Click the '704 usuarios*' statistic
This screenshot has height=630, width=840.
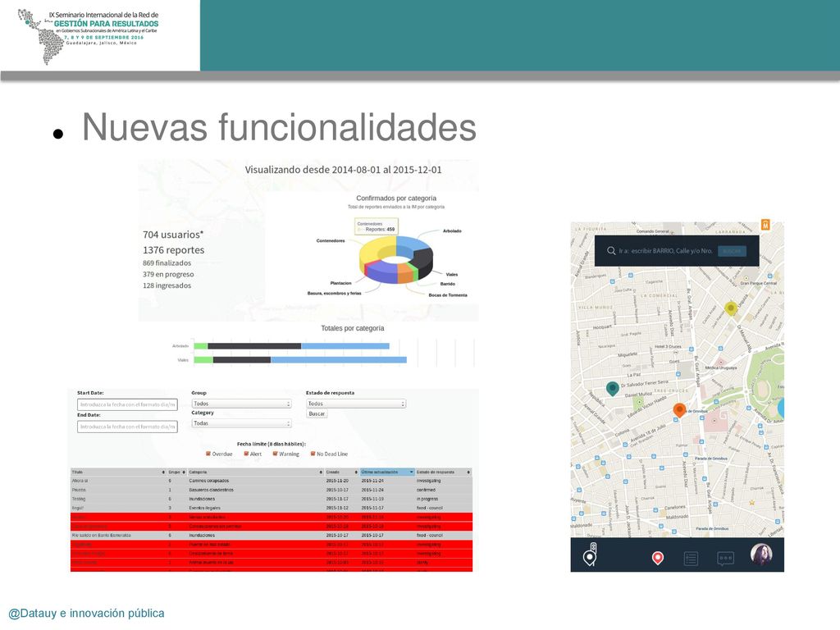point(173,235)
